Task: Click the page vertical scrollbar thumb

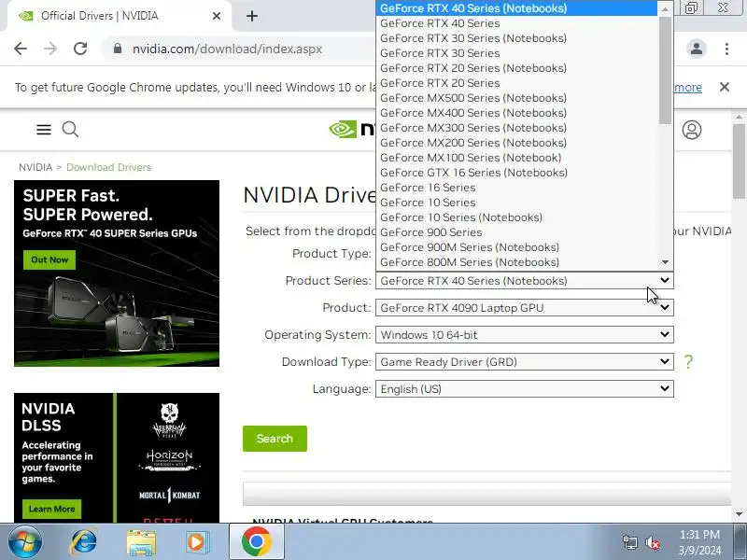Action: (x=739, y=161)
